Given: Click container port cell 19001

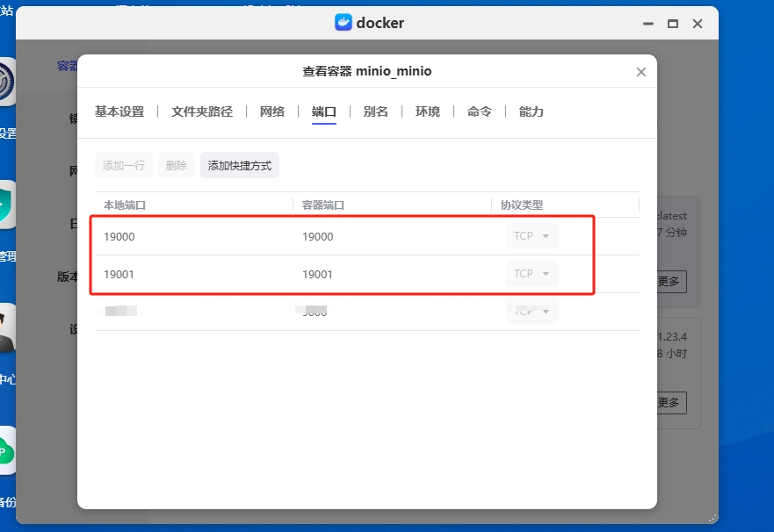Looking at the screenshot, I should pyautogui.click(x=317, y=275).
